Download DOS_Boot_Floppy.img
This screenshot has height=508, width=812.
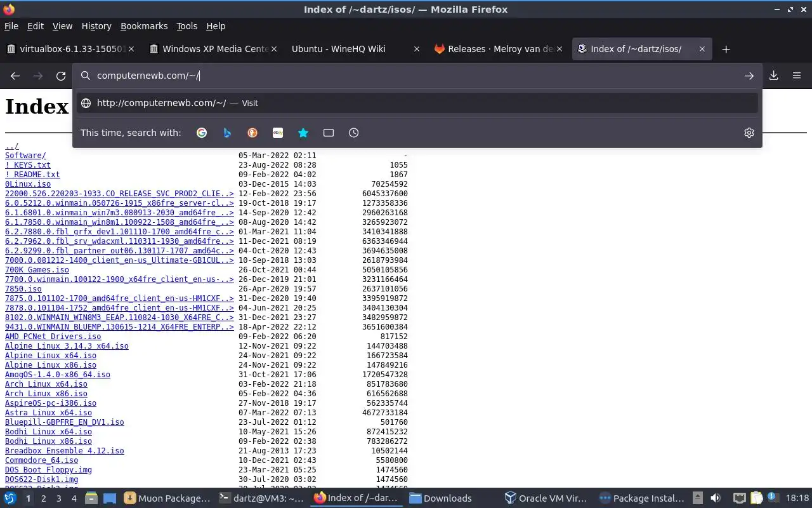tap(48, 470)
